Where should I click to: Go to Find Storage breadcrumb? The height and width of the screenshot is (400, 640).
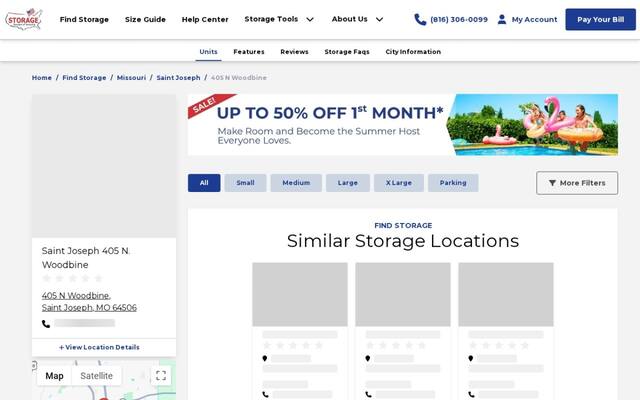84,78
